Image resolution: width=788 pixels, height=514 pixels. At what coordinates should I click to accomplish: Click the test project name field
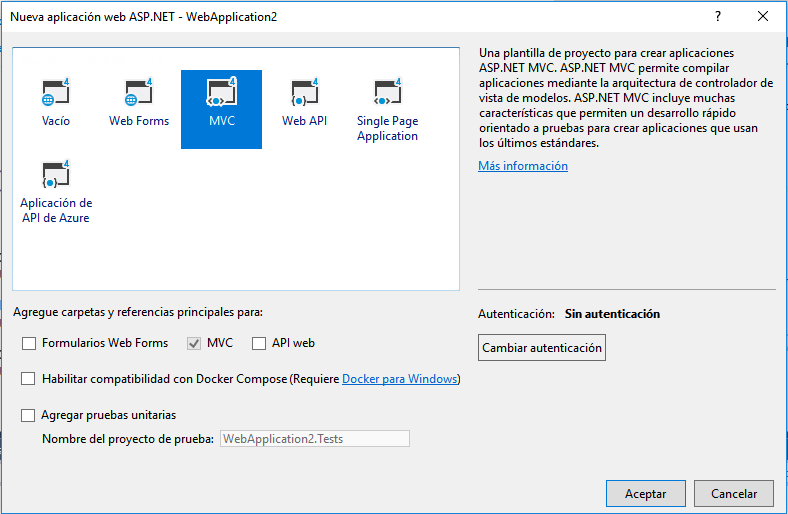(315, 439)
